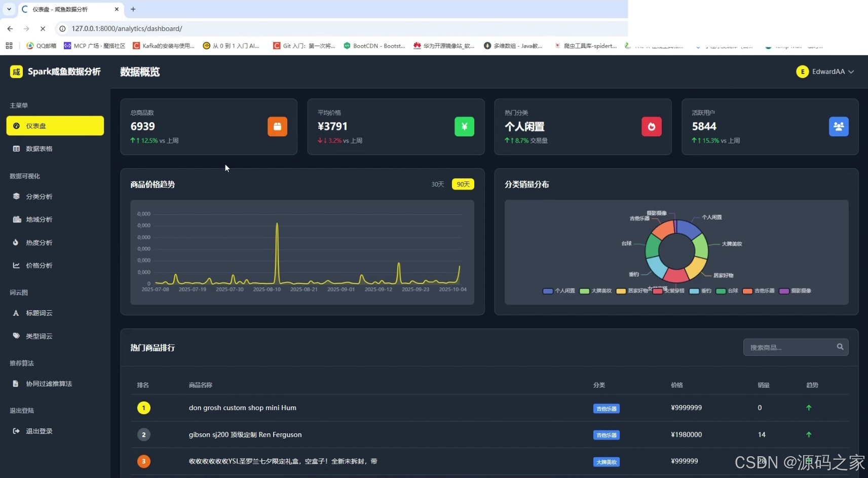
Task: Click the site info icon in address bar
Action: [x=62, y=29]
